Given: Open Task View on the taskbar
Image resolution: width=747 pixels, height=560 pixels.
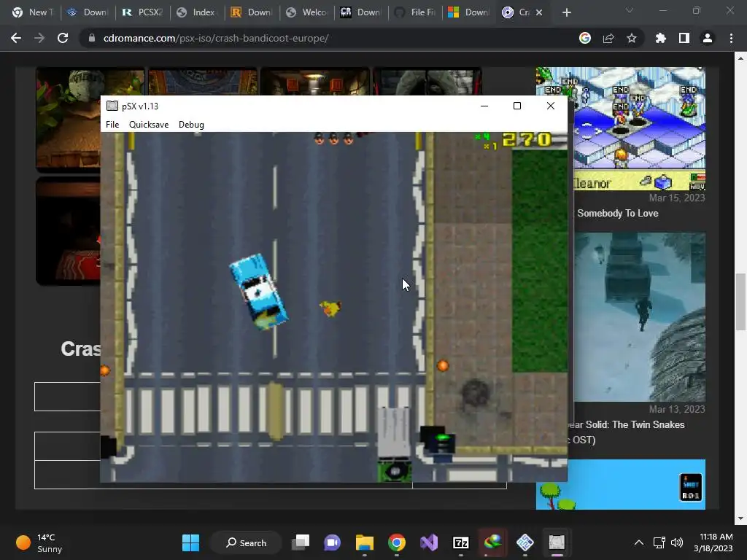Looking at the screenshot, I should [301, 542].
